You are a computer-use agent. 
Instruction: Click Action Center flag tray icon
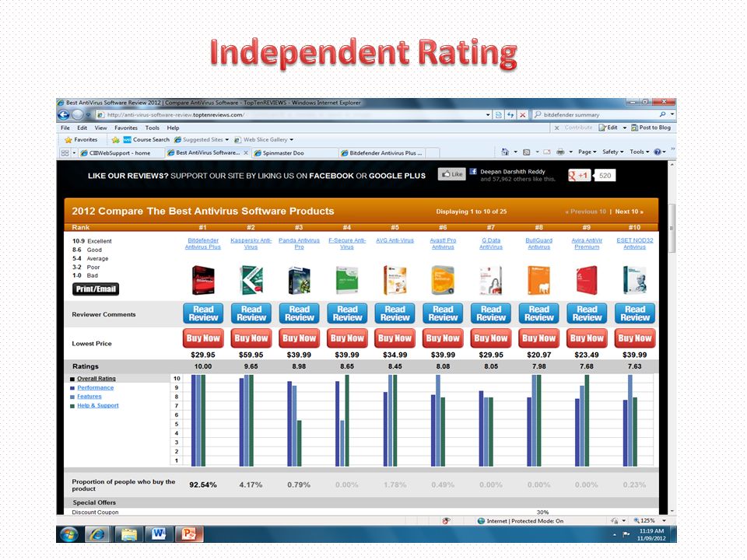[x=626, y=535]
